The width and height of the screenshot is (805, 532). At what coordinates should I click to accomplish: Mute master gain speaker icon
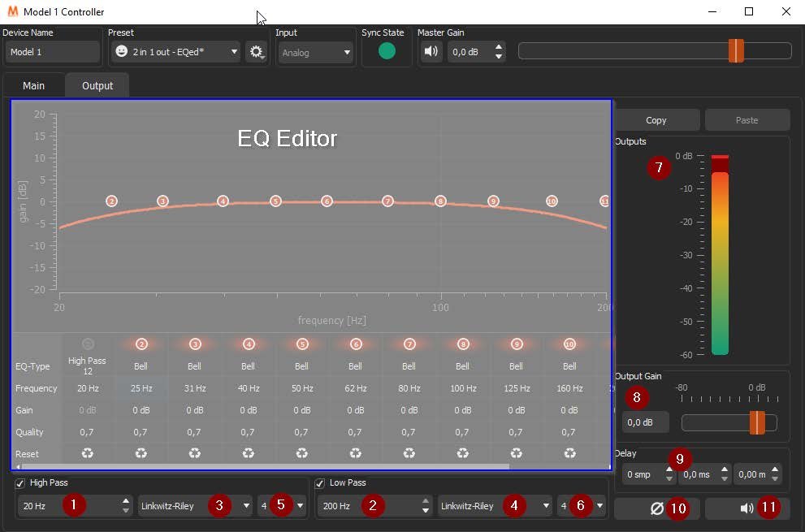pyautogui.click(x=431, y=52)
